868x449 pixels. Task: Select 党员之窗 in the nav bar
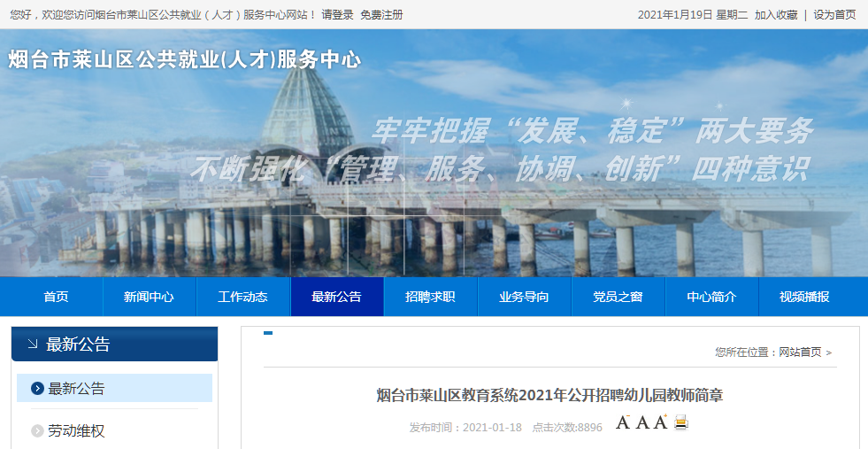point(618,297)
